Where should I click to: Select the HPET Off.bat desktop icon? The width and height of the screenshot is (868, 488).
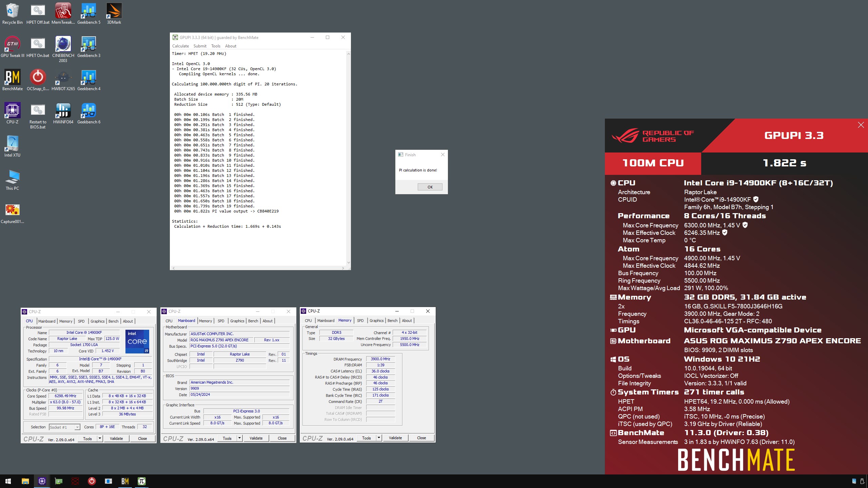click(x=38, y=14)
